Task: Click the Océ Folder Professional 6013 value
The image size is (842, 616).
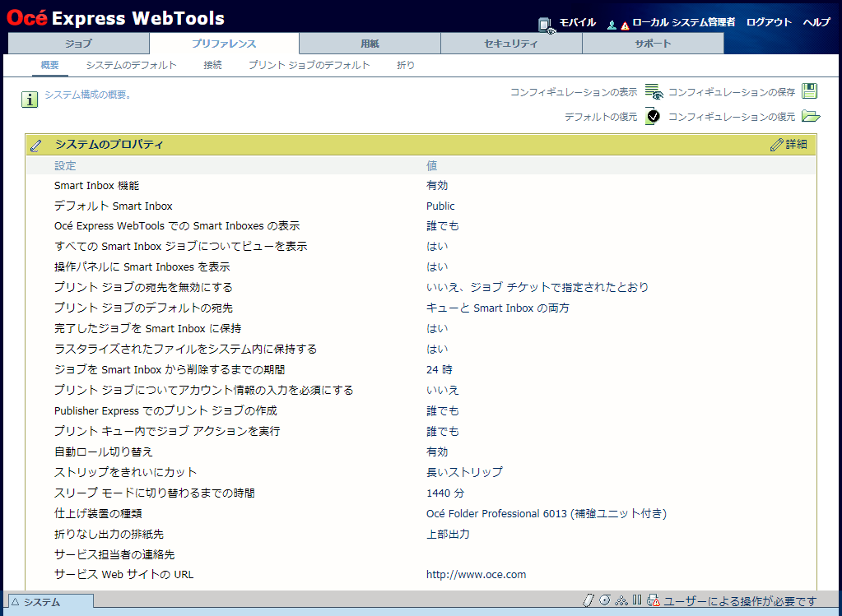Action: click(547, 513)
